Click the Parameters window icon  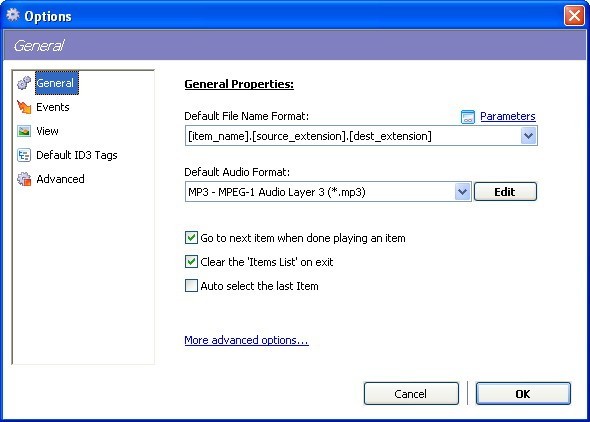pyautogui.click(x=468, y=117)
